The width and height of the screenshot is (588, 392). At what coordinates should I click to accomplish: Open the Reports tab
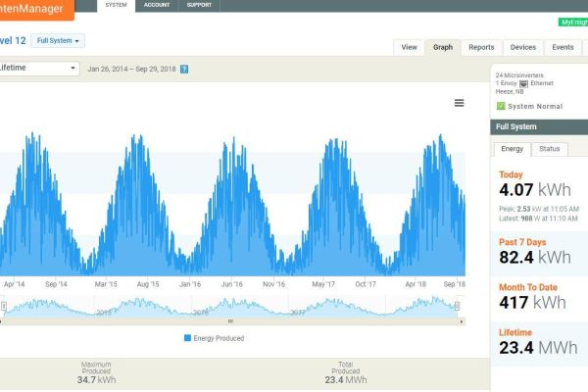coord(481,47)
